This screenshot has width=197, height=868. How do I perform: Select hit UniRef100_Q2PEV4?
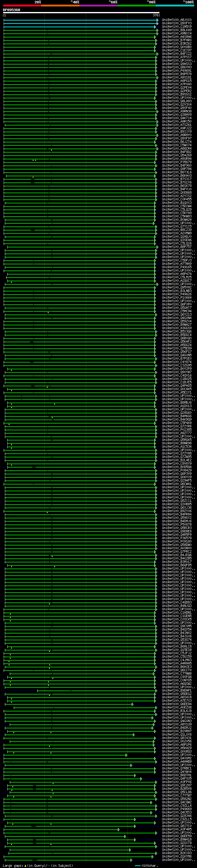(176, 88)
